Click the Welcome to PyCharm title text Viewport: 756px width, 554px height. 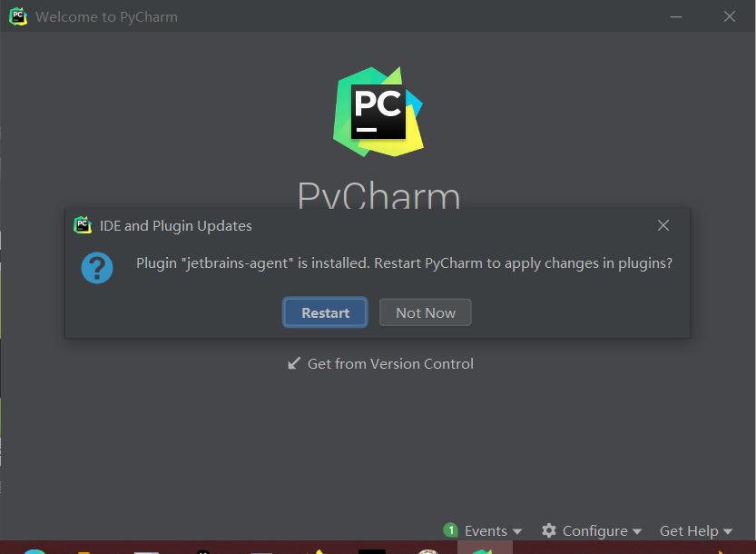click(x=106, y=17)
